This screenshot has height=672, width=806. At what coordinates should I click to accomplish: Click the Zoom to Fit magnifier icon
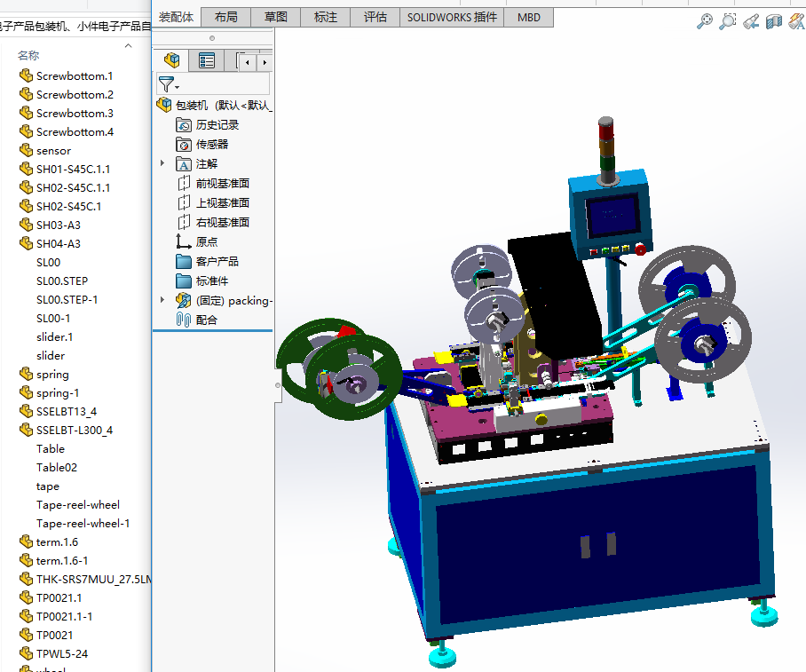pos(704,21)
